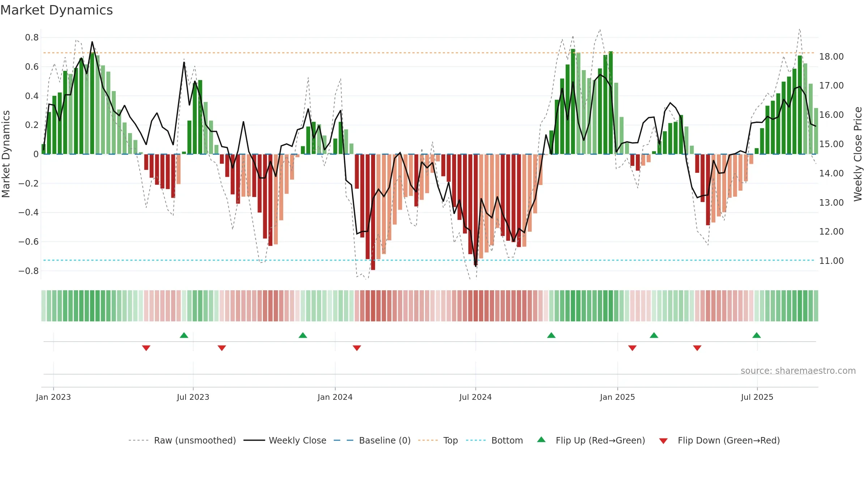Toggle the Top legend entry
The height and width of the screenshot is (488, 868).
(438, 440)
